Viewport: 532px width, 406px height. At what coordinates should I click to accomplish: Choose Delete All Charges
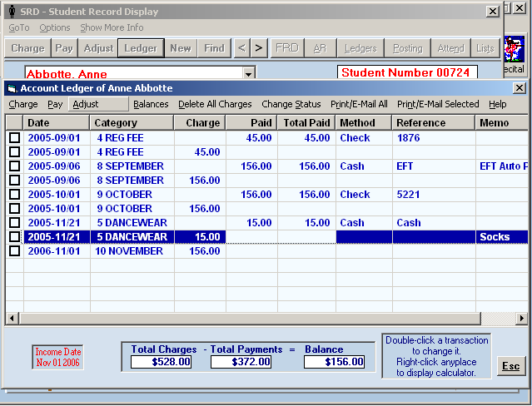(x=215, y=105)
